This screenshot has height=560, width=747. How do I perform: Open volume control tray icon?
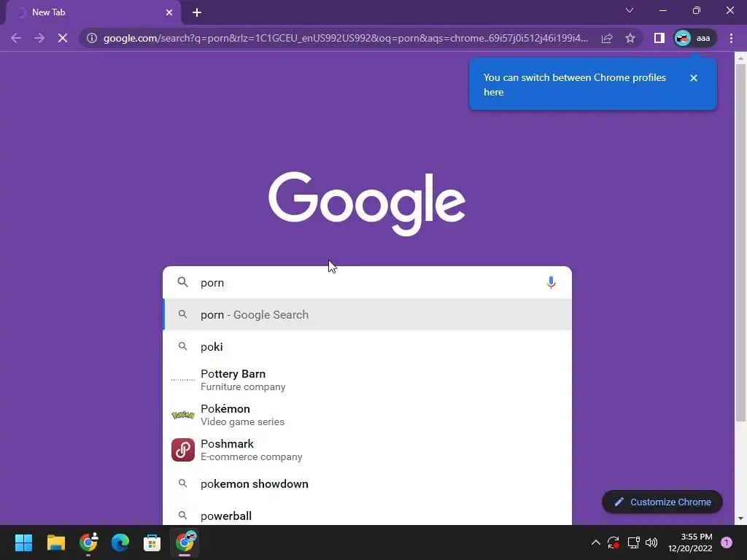(x=651, y=542)
